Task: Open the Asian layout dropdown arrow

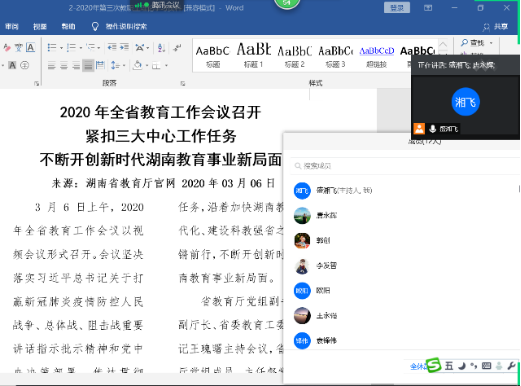Action: (x=147, y=48)
